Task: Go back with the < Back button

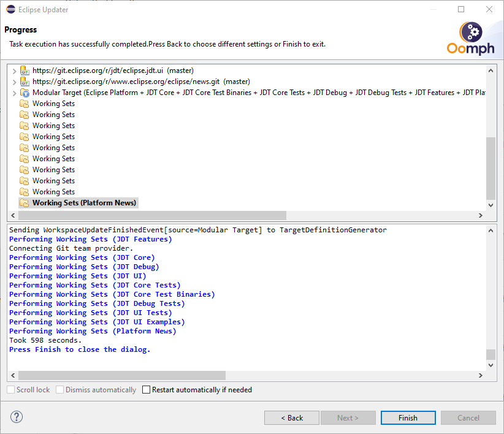Action: pos(292,417)
